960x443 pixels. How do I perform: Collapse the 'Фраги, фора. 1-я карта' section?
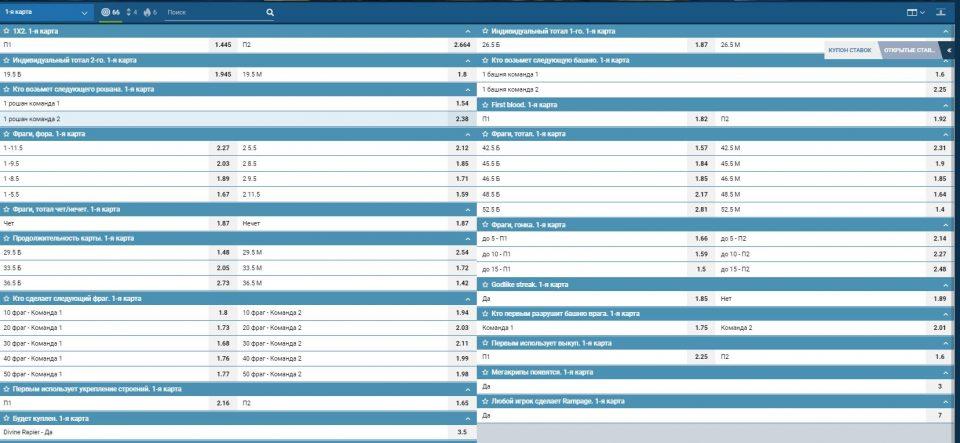pos(468,133)
